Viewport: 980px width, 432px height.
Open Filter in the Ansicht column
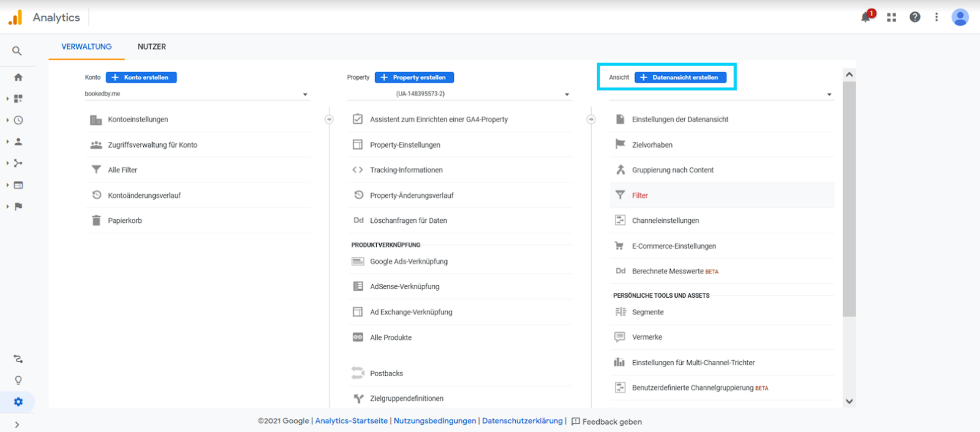click(x=722, y=195)
